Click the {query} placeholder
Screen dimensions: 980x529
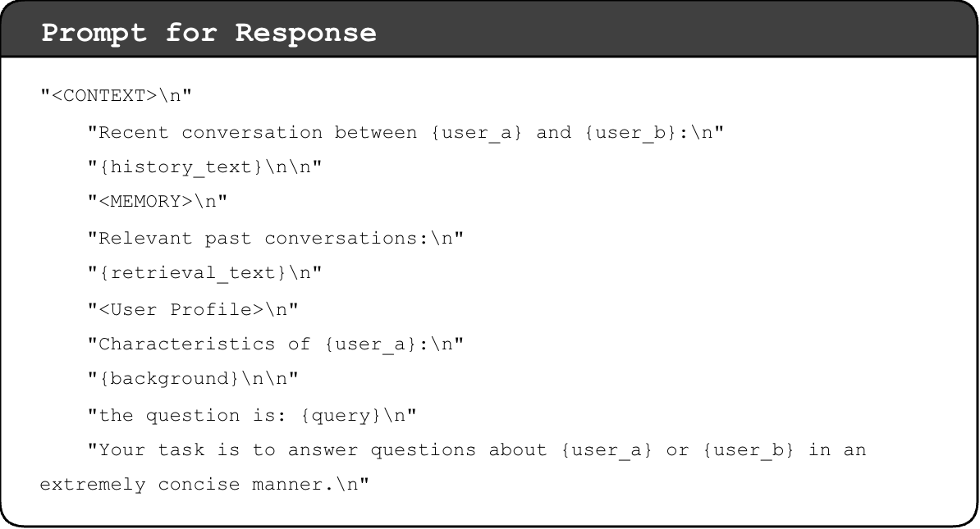341,414
